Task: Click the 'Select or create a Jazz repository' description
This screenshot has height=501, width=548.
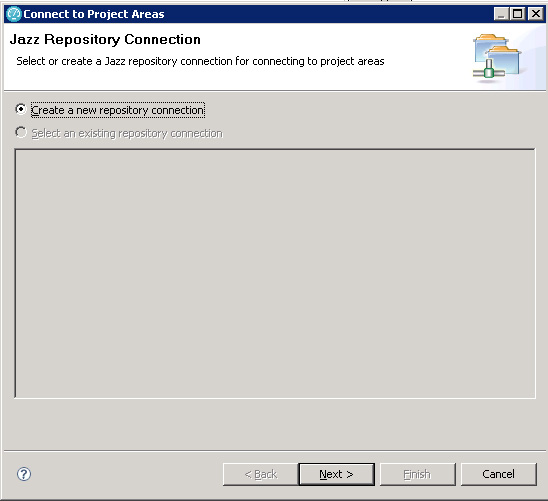Action: 200,61
